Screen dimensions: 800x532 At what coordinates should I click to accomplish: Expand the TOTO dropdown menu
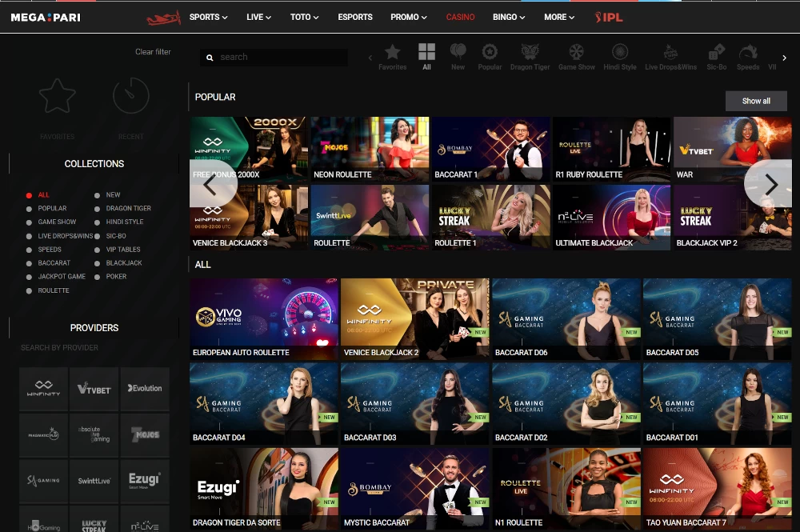coord(305,18)
